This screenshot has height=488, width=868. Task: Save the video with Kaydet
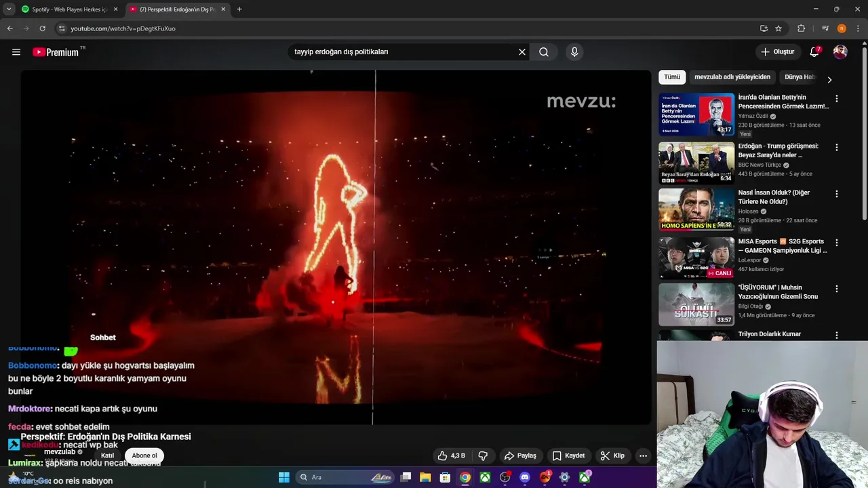click(568, 455)
